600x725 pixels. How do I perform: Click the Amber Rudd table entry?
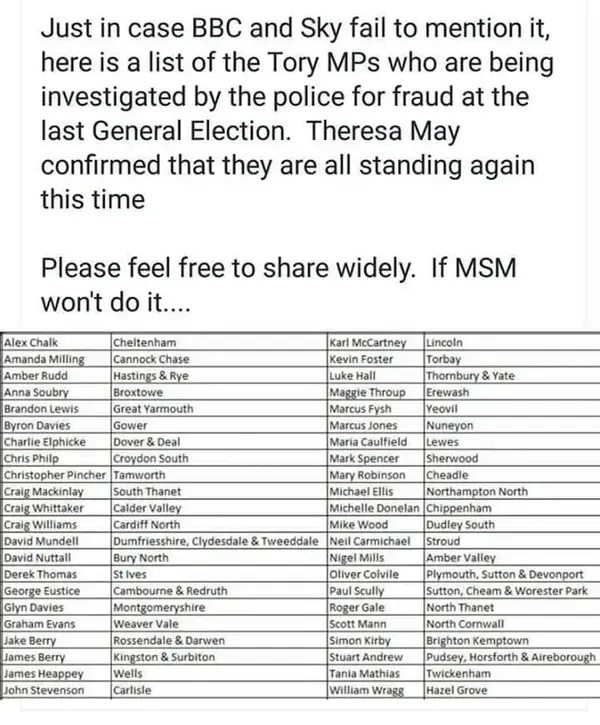[x=55, y=375]
